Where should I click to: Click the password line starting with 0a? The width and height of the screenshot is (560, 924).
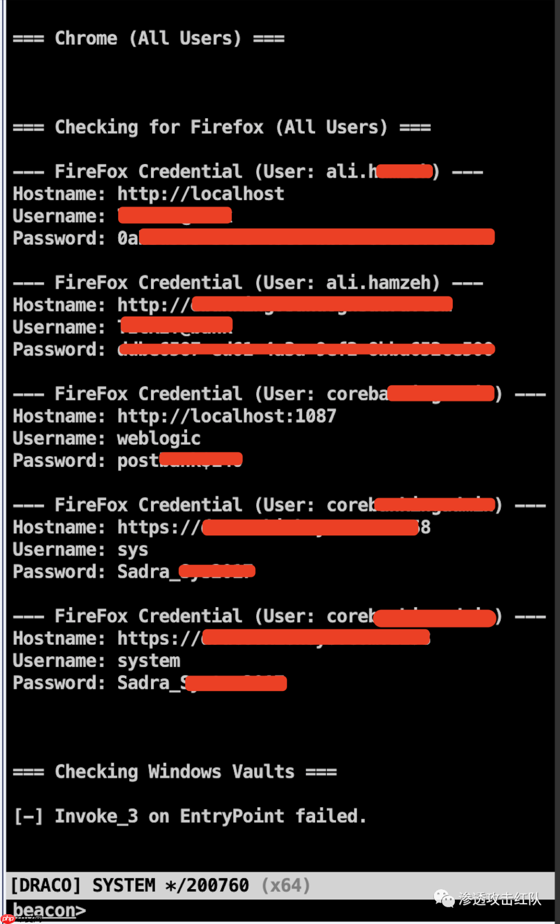coord(128,238)
